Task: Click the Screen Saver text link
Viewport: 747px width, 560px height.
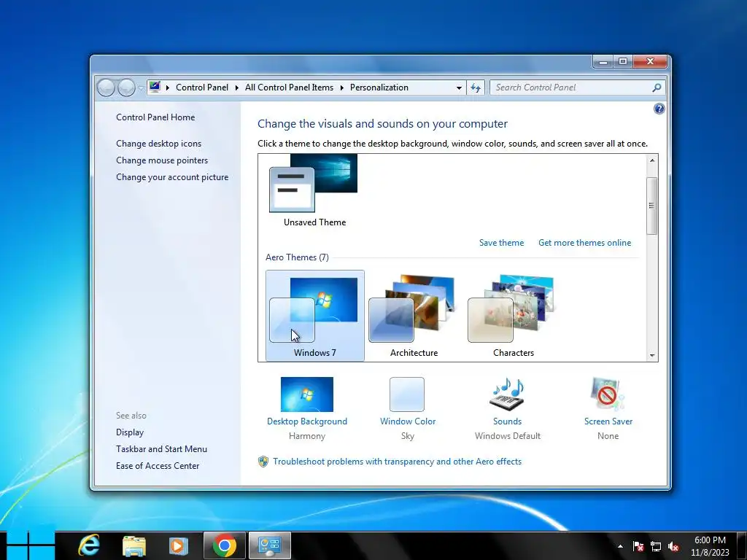Action: [x=608, y=421]
